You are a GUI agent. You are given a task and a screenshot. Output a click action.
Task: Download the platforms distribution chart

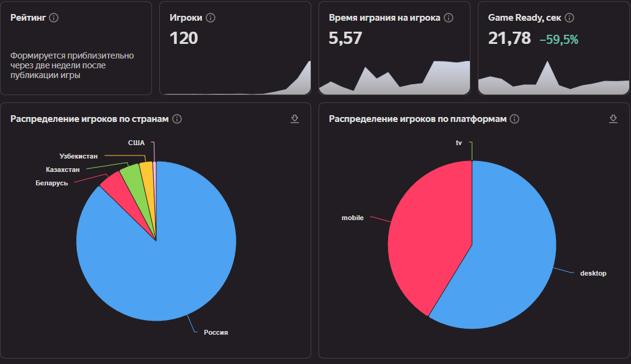(613, 119)
